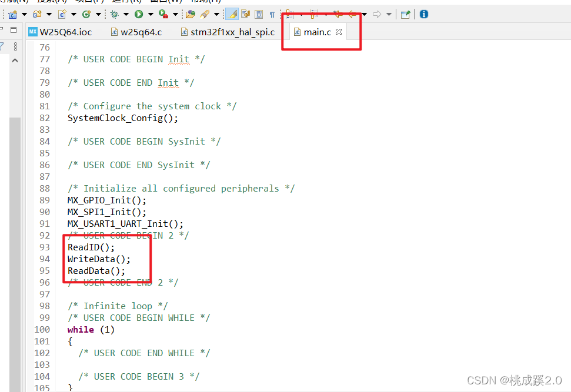
Task: Open the debug configurations dropdown arrow
Action: click(x=126, y=15)
